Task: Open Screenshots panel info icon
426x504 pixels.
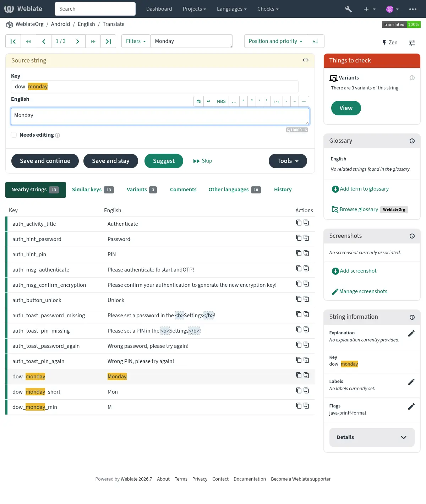Action: (x=412, y=236)
